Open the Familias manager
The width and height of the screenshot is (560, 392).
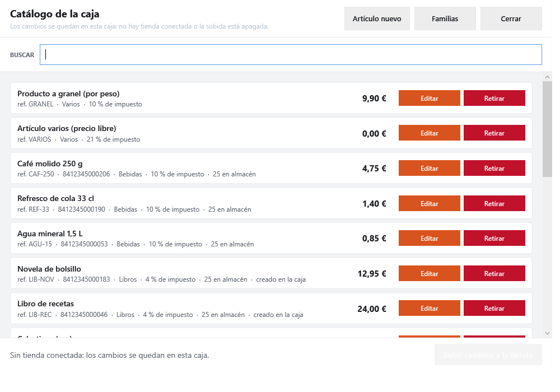445,18
